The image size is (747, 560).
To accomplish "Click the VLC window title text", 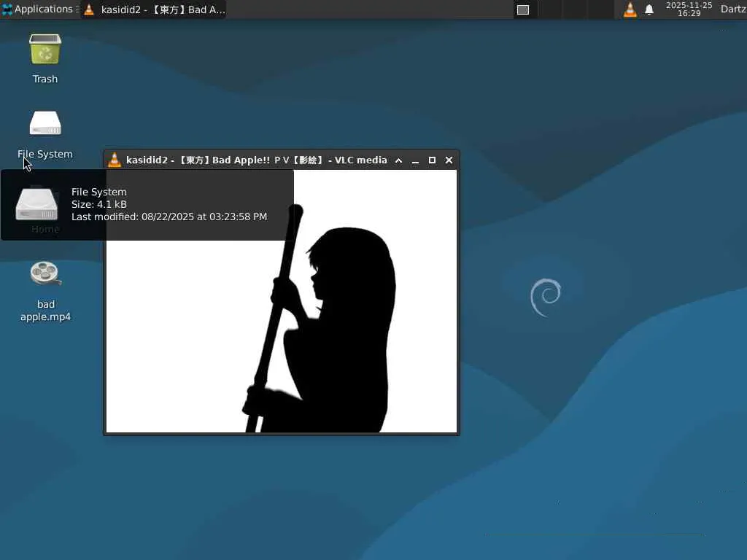I will point(257,160).
